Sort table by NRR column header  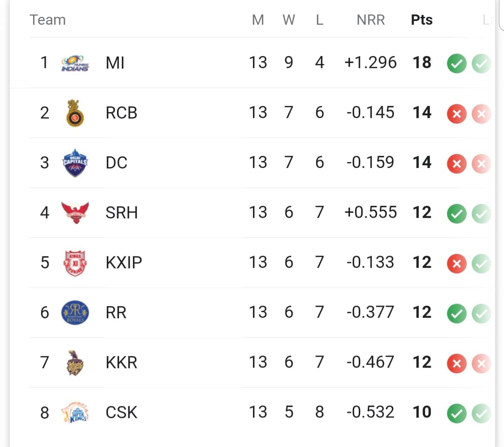pyautogui.click(x=371, y=20)
